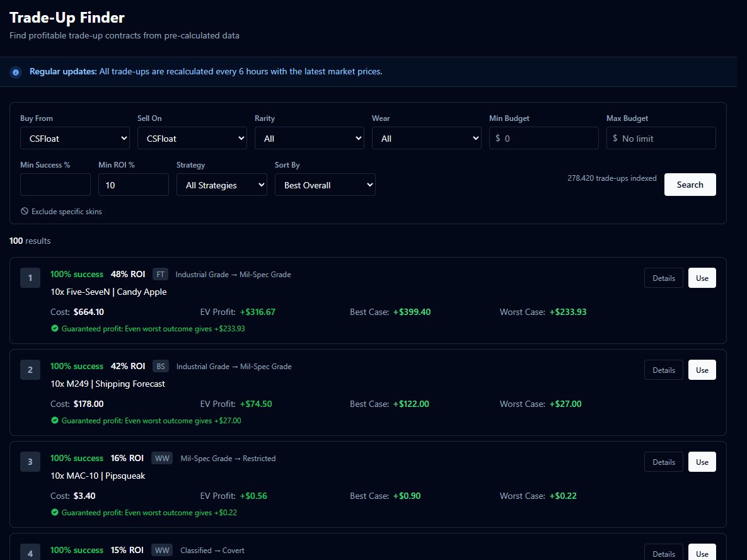The height and width of the screenshot is (560, 747).
Task: Click Best Case value +$399.40
Action: (x=412, y=312)
